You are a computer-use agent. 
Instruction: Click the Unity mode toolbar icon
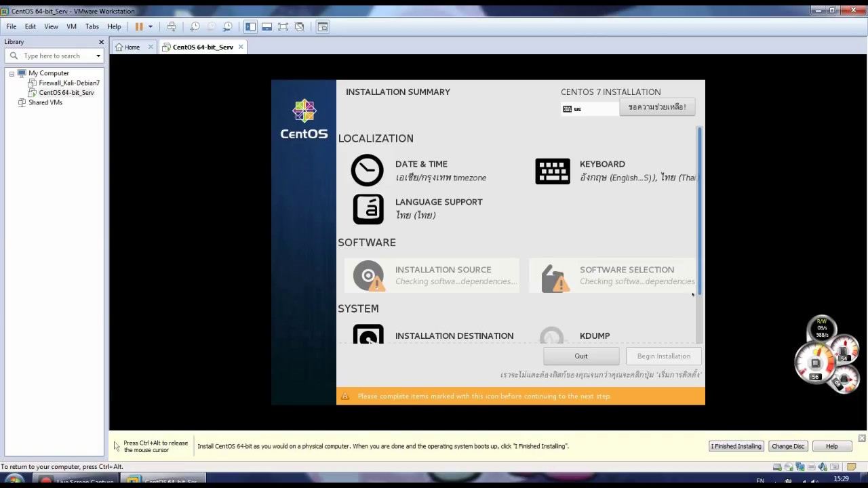tap(299, 26)
